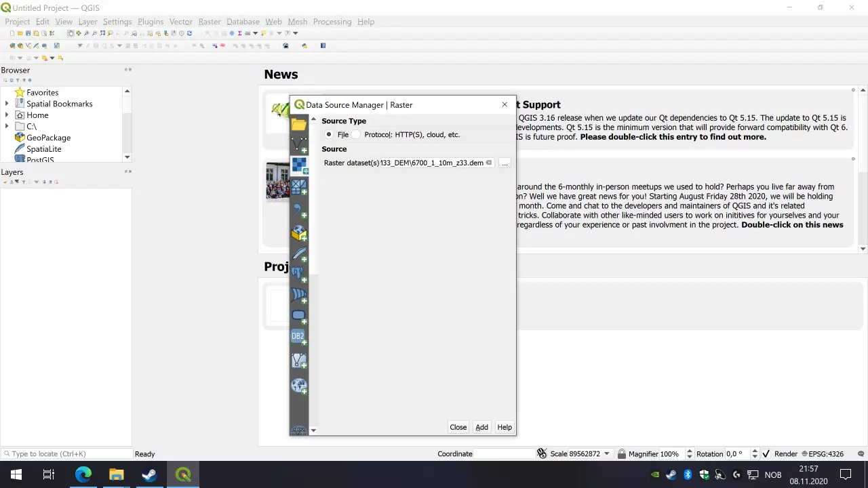Image resolution: width=868 pixels, height=488 pixels.
Task: Open the Processing menu
Action: pyautogui.click(x=332, y=22)
